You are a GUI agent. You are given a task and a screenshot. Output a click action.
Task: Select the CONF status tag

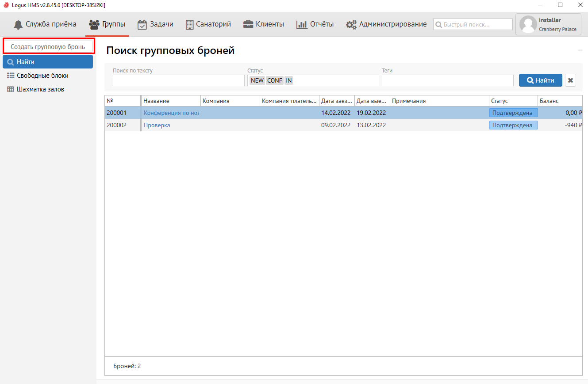[x=275, y=80]
